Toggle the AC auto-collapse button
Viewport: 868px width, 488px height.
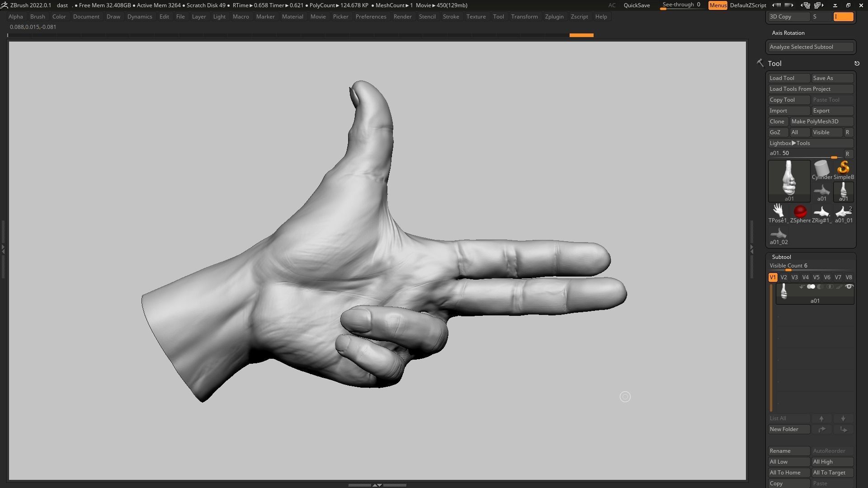coord(612,5)
